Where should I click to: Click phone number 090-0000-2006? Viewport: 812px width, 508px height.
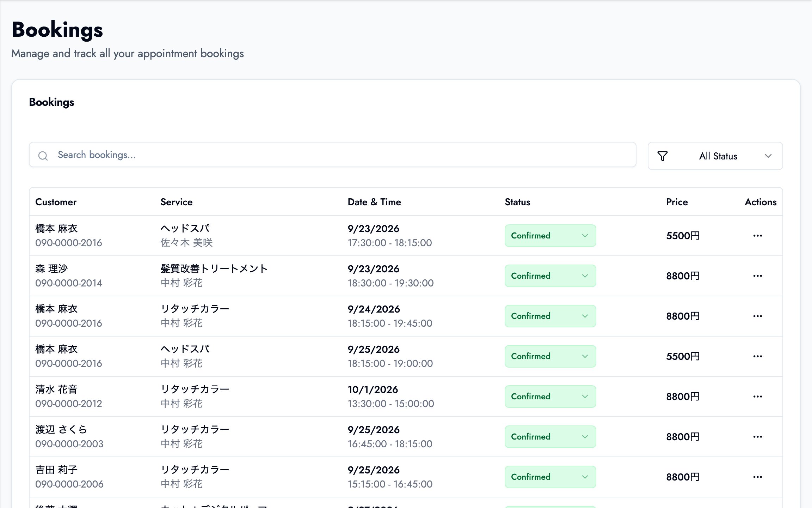point(69,484)
